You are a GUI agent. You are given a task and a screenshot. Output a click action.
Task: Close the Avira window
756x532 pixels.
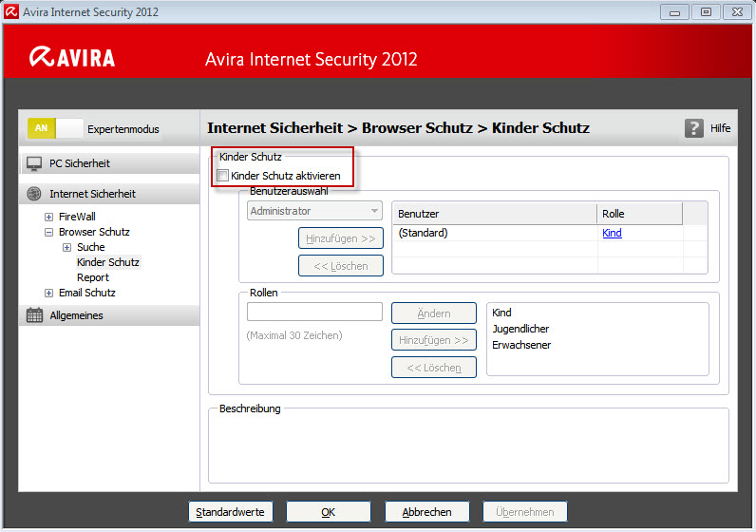[x=737, y=12]
